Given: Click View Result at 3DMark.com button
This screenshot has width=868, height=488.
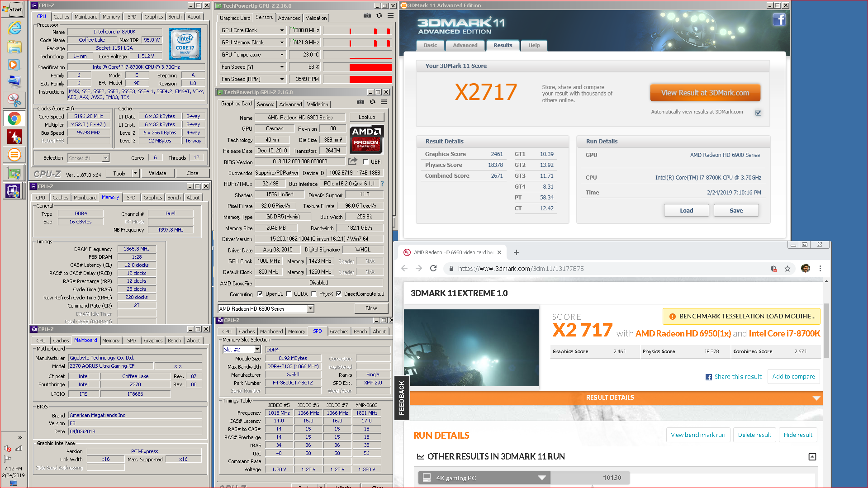Looking at the screenshot, I should [705, 93].
